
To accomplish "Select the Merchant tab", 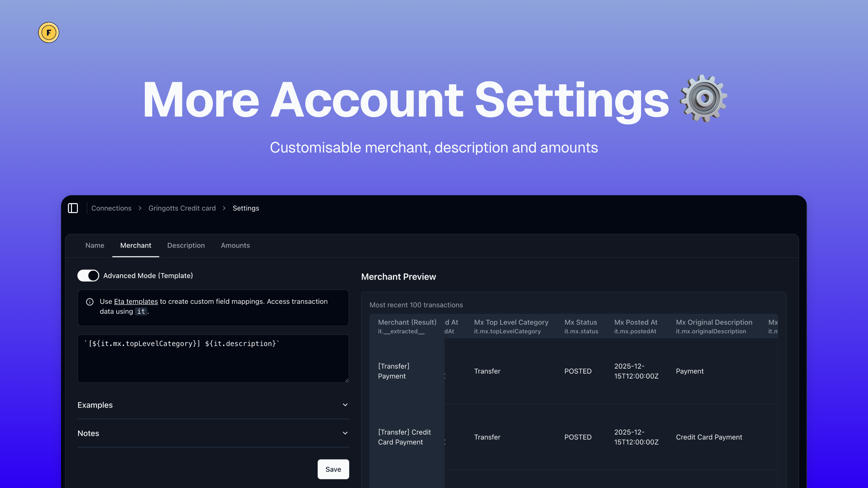I will 136,245.
